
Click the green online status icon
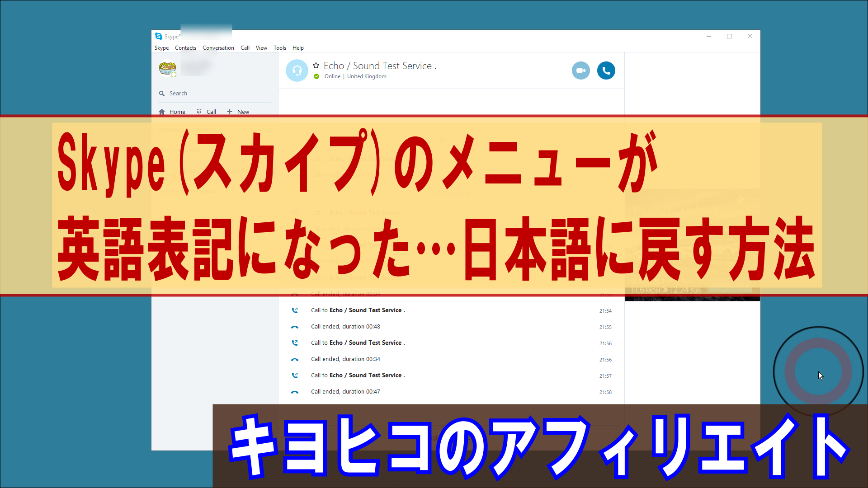tap(316, 76)
